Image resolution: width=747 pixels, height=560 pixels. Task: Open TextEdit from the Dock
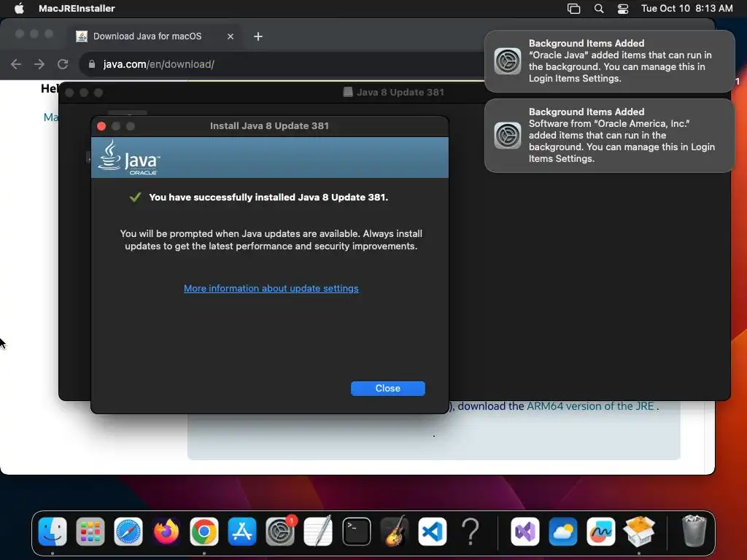point(318,532)
